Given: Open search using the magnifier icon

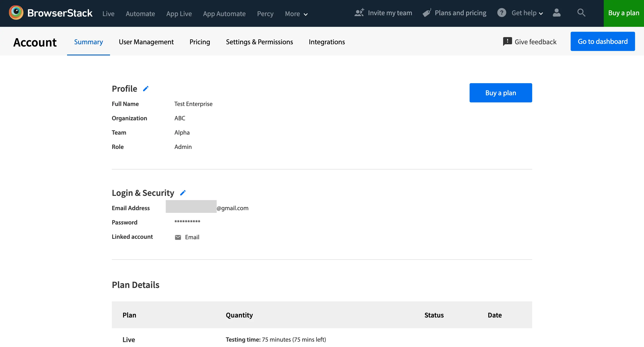Looking at the screenshot, I should (x=581, y=13).
